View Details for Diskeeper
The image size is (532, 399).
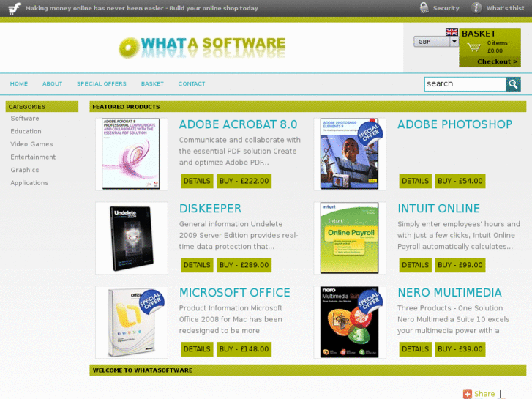197,265
